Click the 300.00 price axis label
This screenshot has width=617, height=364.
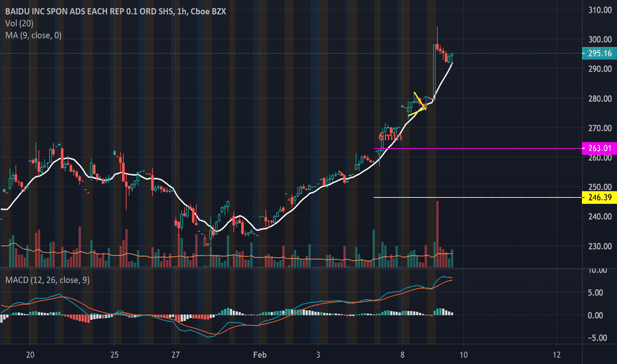coord(600,39)
